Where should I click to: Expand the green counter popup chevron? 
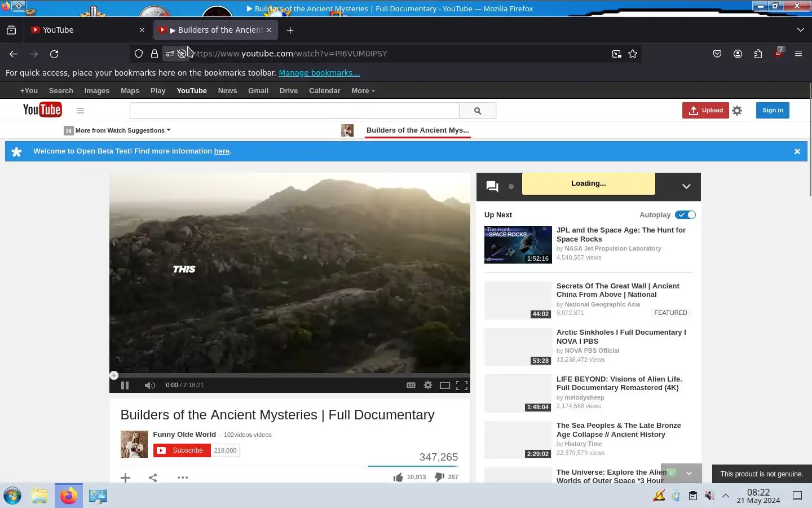click(x=689, y=474)
